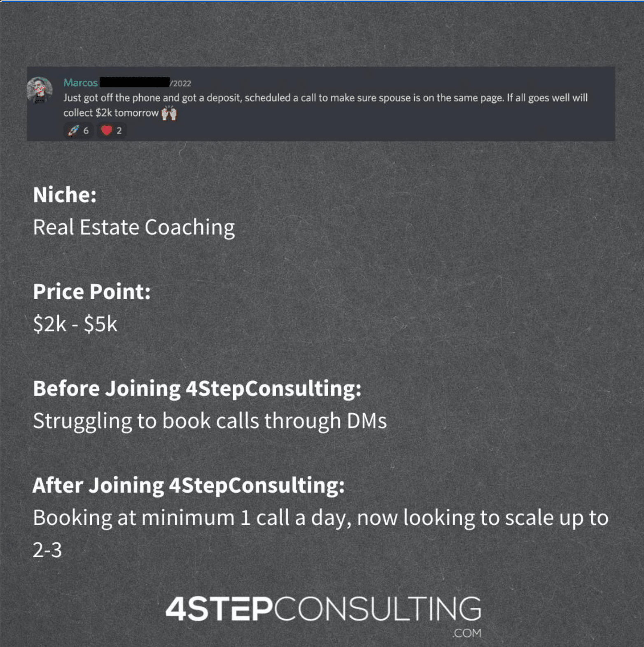
Task: Select the Niche heading
Action: tap(65, 195)
